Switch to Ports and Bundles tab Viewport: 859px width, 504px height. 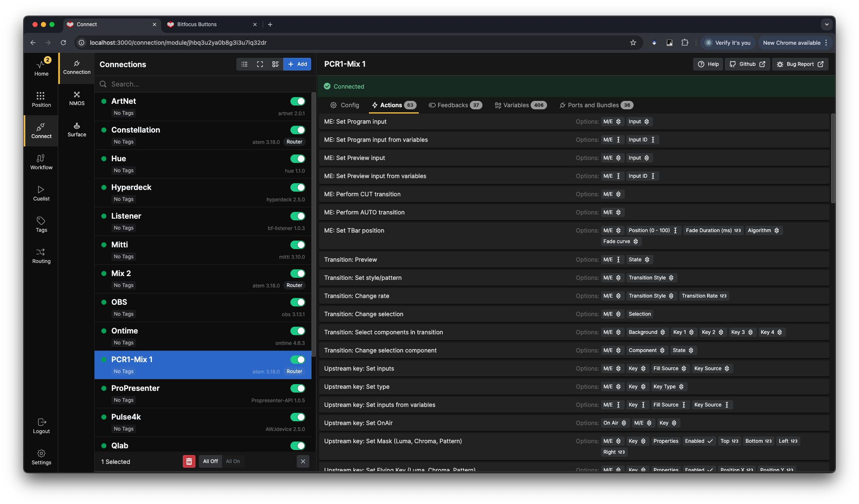(596, 105)
